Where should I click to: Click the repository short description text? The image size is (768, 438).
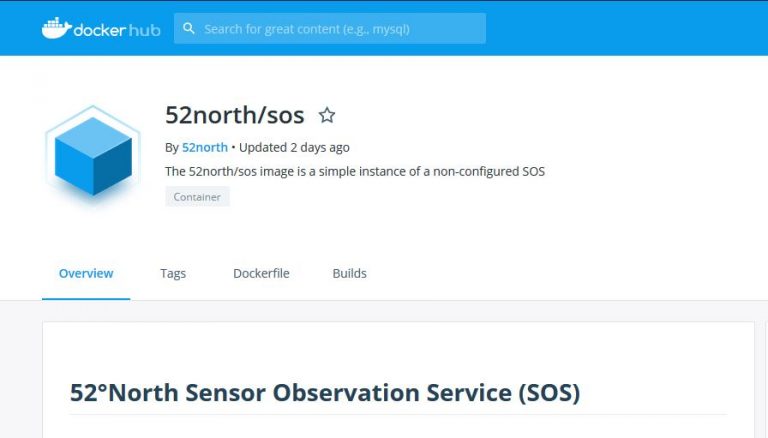click(354, 171)
